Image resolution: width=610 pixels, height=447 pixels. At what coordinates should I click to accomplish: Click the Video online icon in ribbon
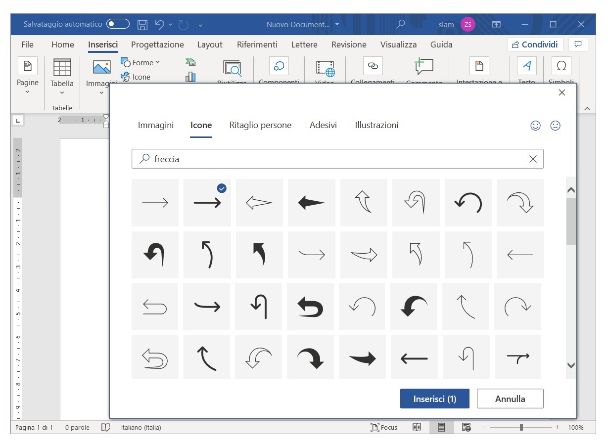tap(325, 68)
